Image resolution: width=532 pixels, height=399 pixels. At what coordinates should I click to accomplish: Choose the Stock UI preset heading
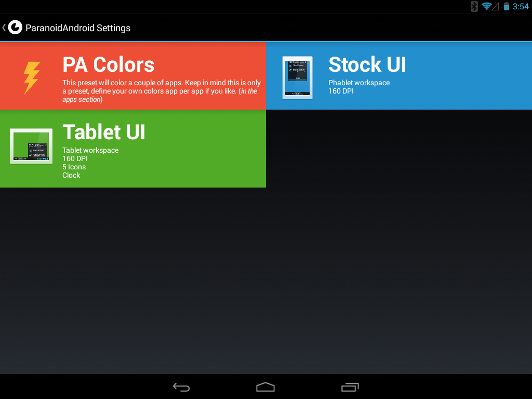click(367, 64)
